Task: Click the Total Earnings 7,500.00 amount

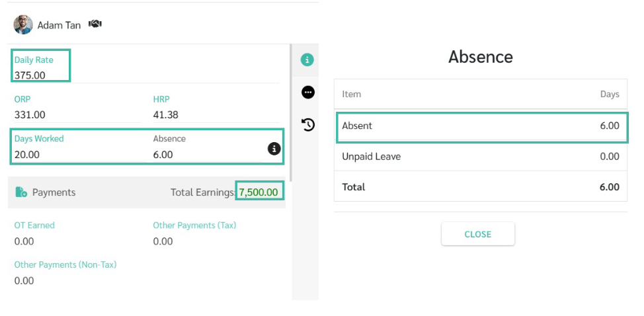Action: click(x=259, y=192)
